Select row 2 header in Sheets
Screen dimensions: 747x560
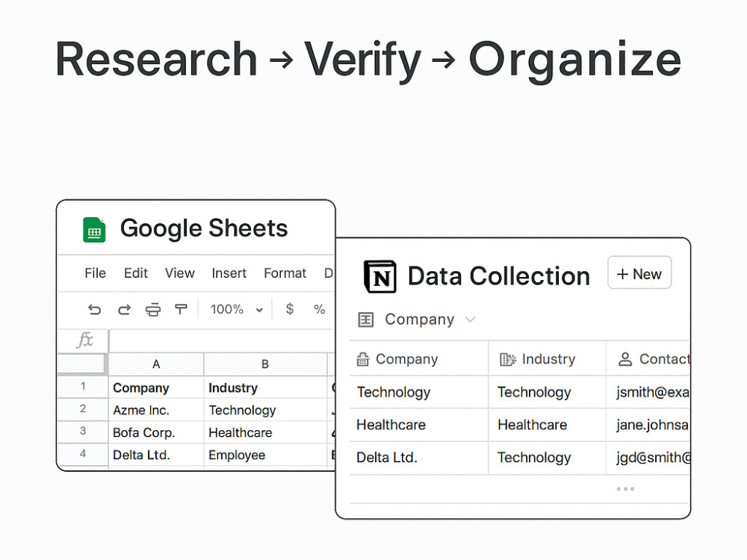(x=83, y=408)
